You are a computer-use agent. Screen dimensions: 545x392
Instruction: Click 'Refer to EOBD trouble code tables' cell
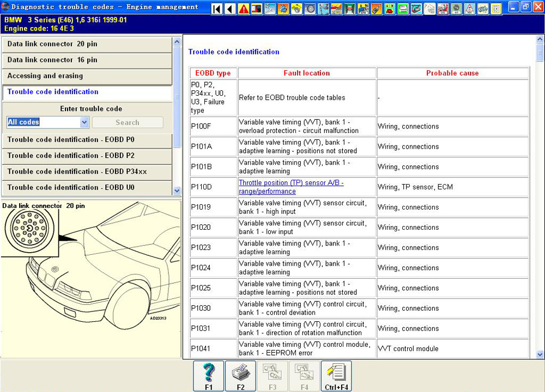(x=306, y=97)
